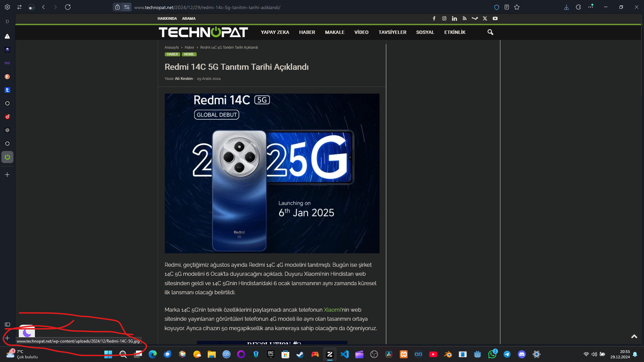Open the extensions puzzle icon

578,7
